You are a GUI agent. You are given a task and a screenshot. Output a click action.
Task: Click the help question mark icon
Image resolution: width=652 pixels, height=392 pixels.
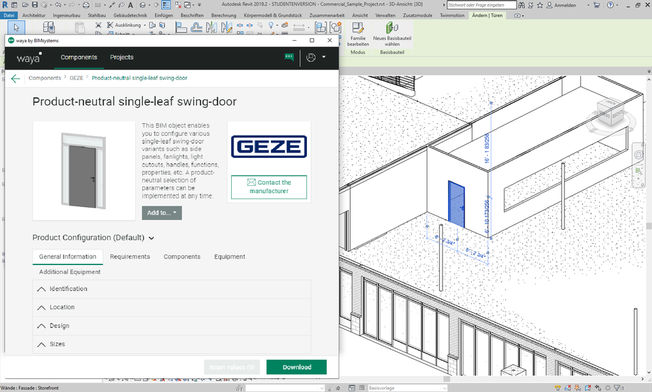click(x=610, y=5)
